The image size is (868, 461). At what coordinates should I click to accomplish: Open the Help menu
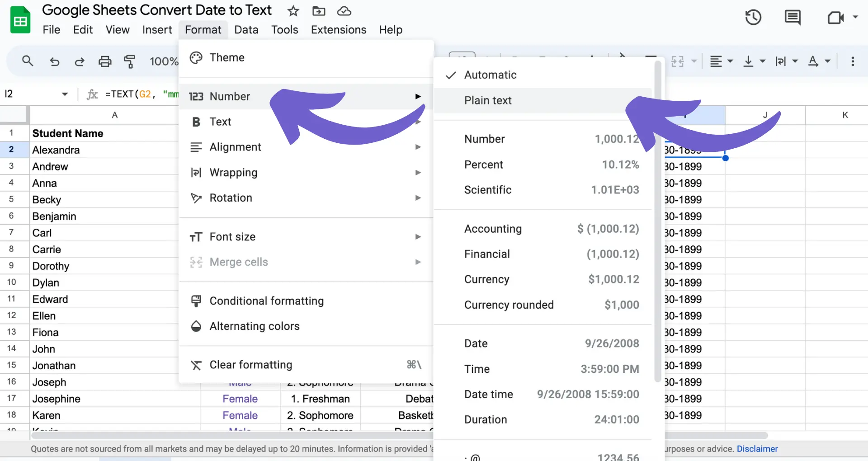[x=391, y=30]
